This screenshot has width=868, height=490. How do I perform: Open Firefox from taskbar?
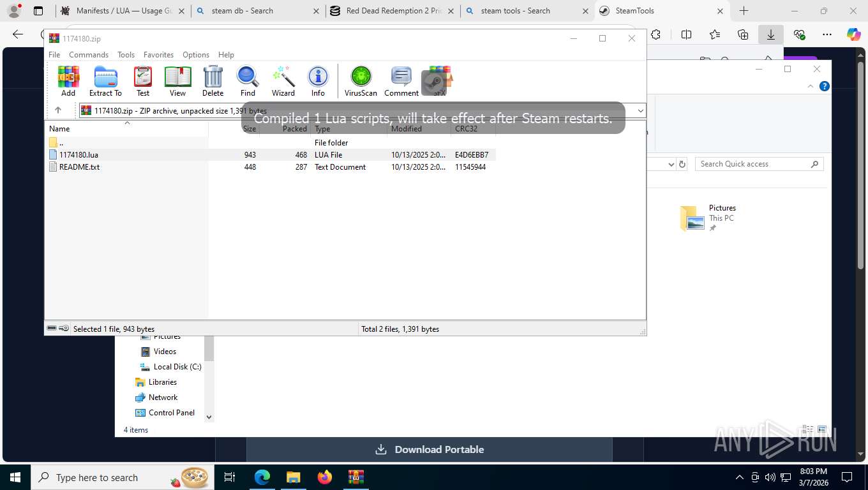(325, 477)
